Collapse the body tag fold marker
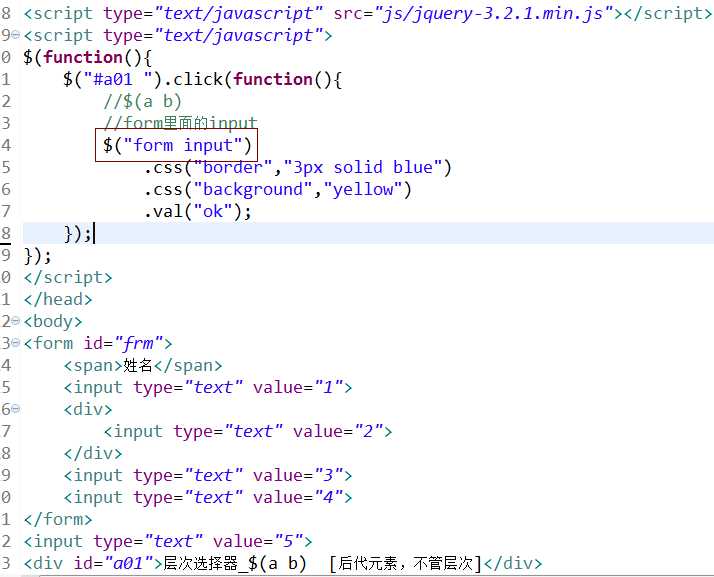 tap(15, 321)
